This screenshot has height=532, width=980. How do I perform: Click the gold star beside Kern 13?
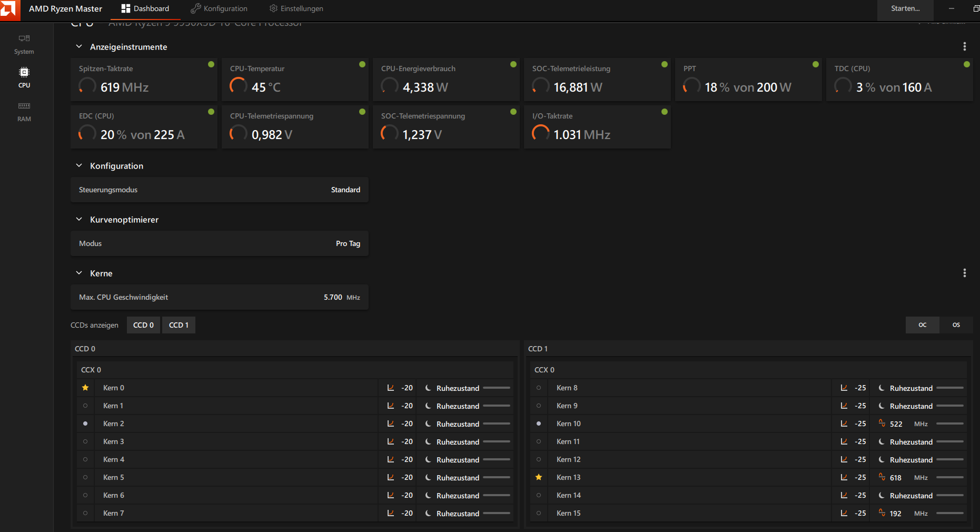[539, 477]
